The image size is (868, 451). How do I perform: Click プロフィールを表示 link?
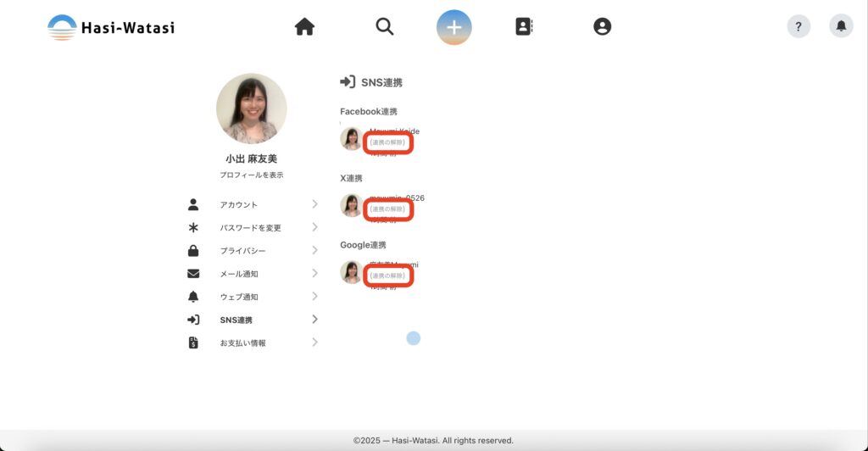click(x=251, y=175)
